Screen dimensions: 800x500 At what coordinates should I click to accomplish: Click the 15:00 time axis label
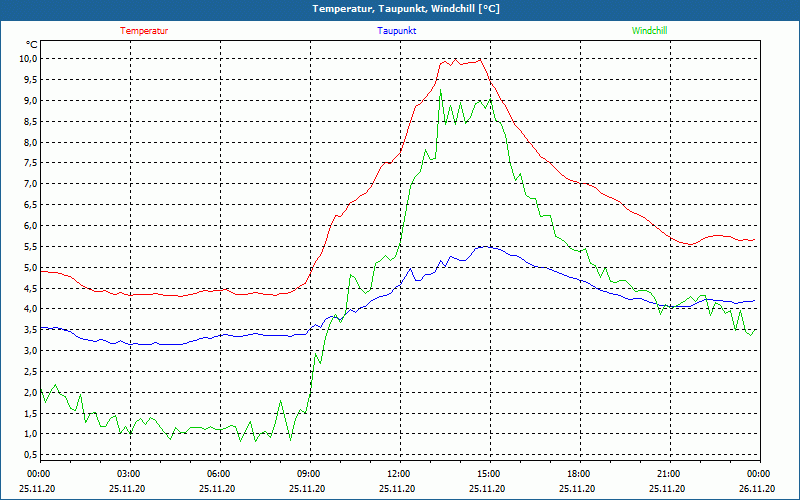(x=490, y=474)
